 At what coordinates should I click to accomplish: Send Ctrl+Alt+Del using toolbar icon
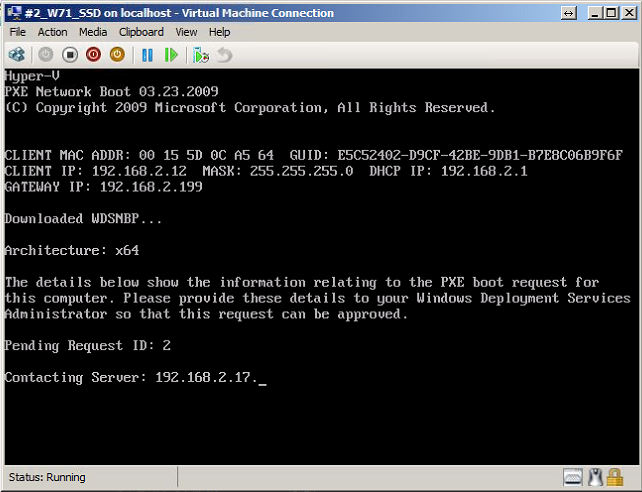17,54
